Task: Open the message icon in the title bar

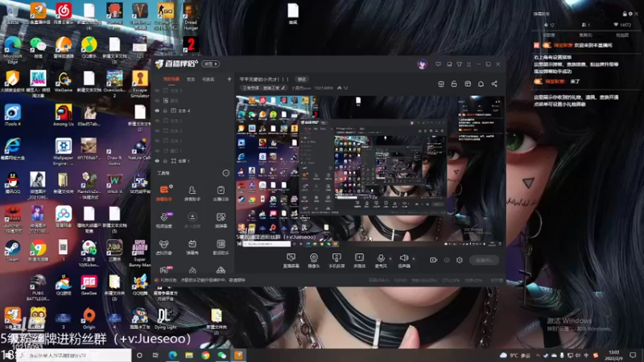Action: point(438,64)
